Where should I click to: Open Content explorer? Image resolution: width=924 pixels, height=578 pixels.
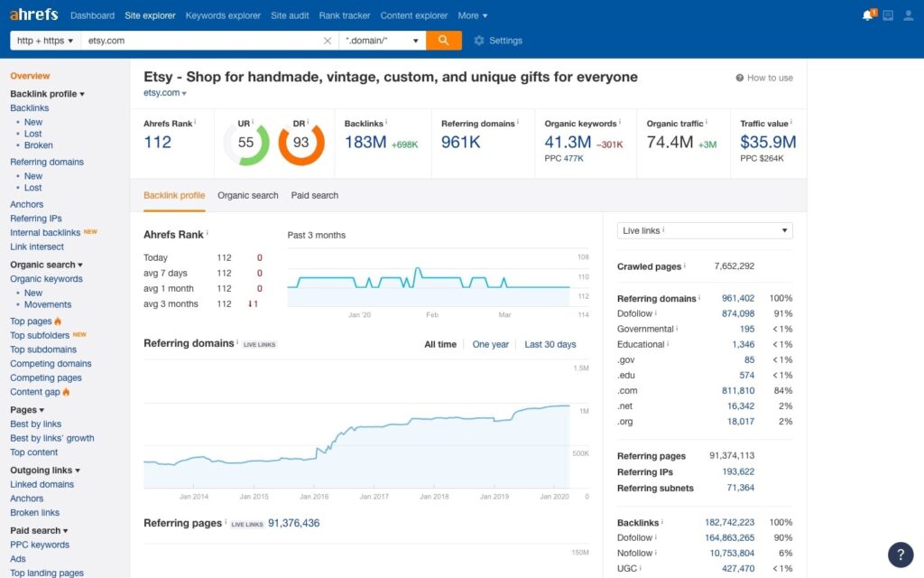coord(413,16)
